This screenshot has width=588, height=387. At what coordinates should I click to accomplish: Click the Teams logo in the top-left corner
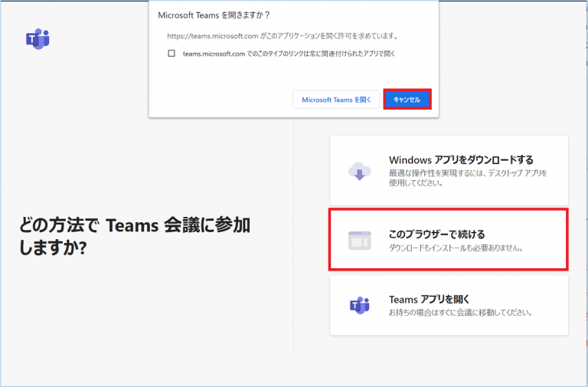pyautogui.click(x=38, y=39)
